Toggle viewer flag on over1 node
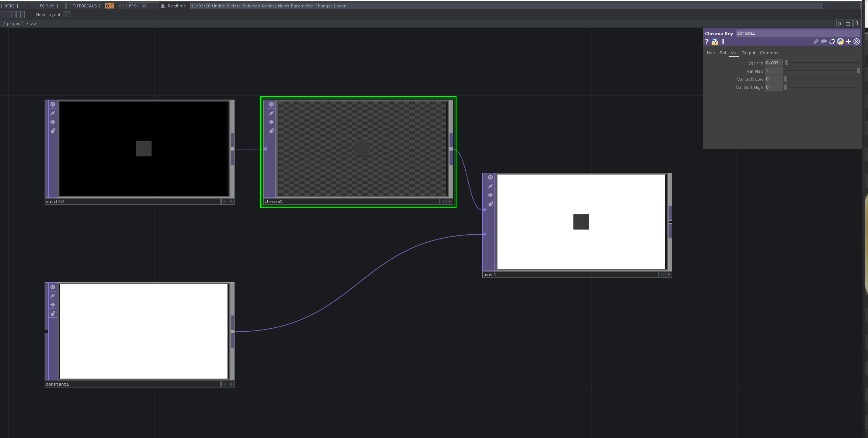Image resolution: width=868 pixels, height=438 pixels. coord(490,177)
